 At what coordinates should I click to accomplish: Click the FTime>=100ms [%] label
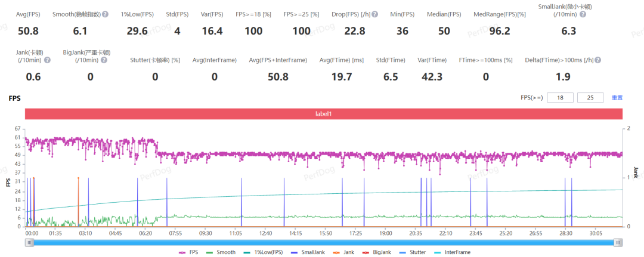[x=485, y=60]
